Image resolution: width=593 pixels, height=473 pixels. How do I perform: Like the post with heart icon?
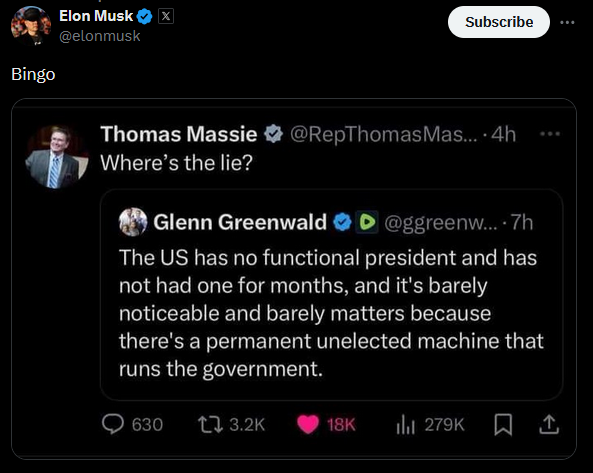click(308, 425)
